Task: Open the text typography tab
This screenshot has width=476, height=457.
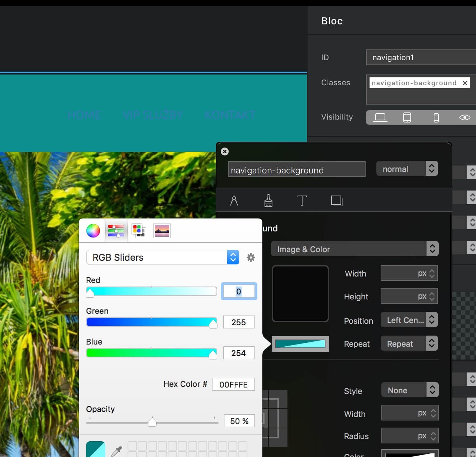Action: [x=302, y=201]
